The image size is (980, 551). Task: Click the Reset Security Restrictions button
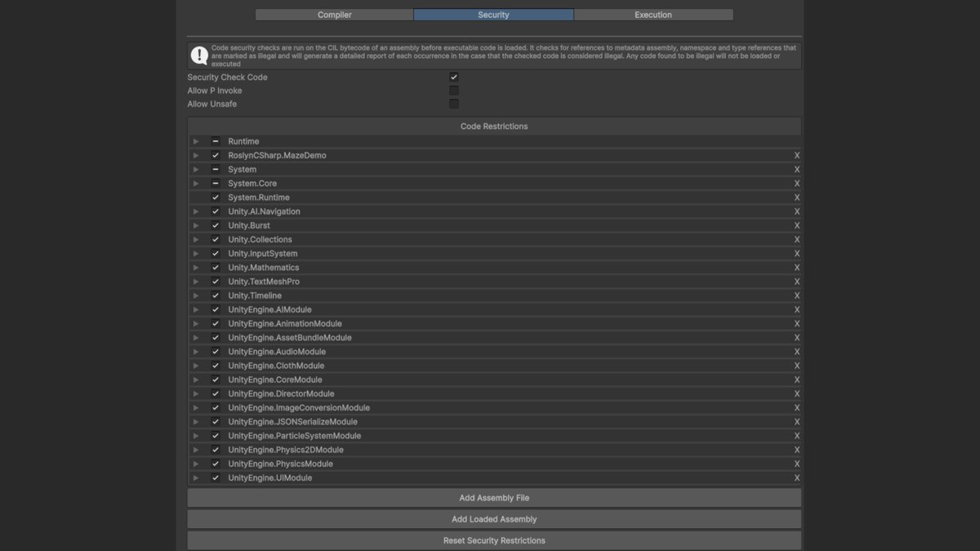pos(494,540)
